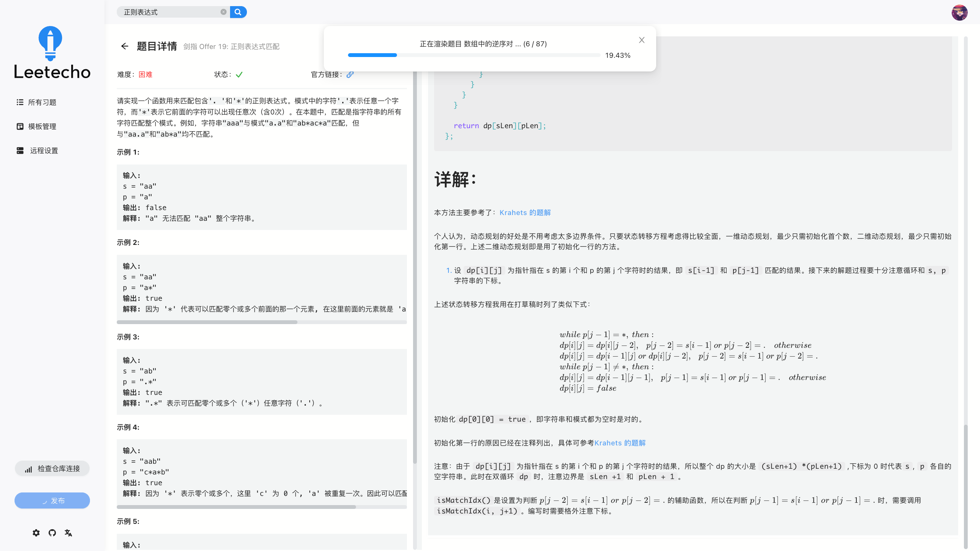980x551 pixels.
Task: Click the language translate icon
Action: point(69,533)
